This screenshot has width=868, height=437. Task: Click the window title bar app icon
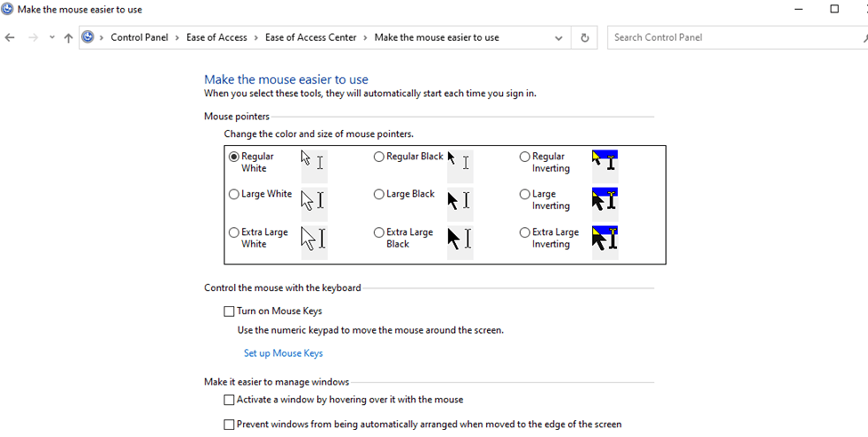7,9
